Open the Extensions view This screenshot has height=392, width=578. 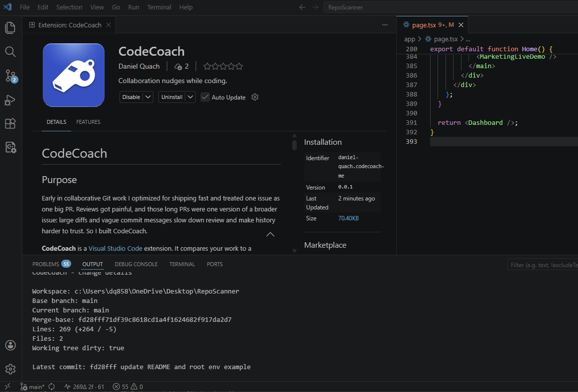coord(10,123)
